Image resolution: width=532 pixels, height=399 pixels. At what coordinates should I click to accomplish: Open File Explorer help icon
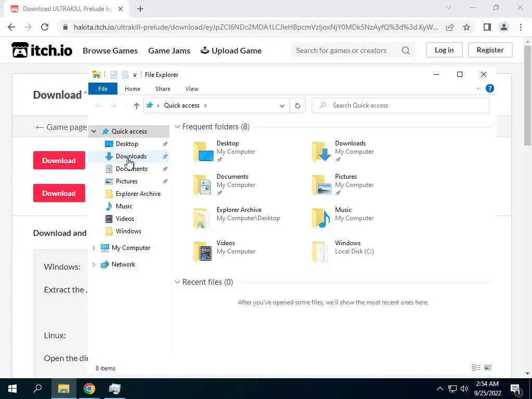pyautogui.click(x=489, y=88)
